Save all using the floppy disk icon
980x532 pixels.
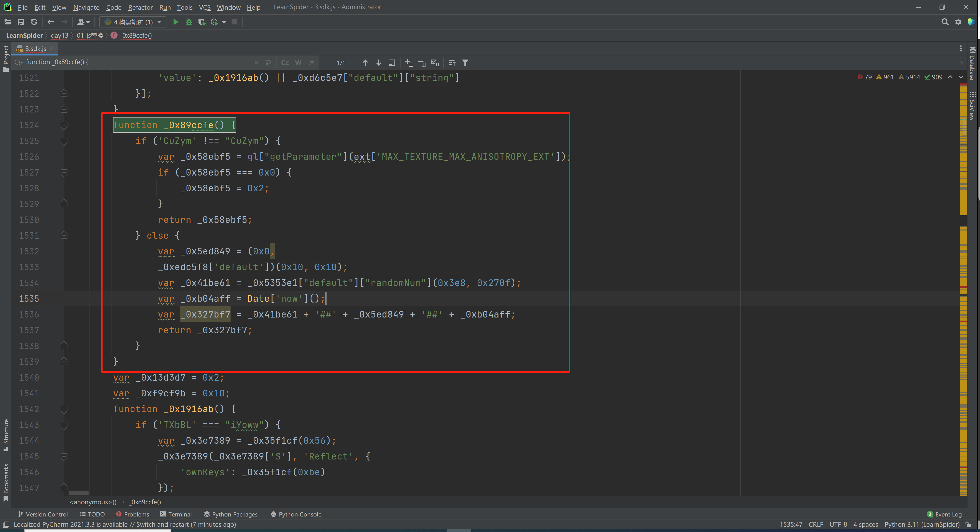[x=21, y=22]
